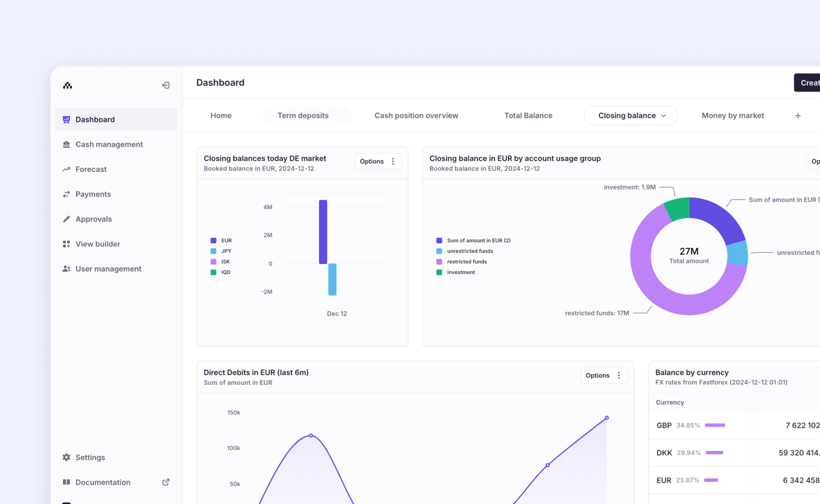The height and width of the screenshot is (504, 820).
Task: Click the Forecast trend arrow icon
Action: [x=66, y=170]
